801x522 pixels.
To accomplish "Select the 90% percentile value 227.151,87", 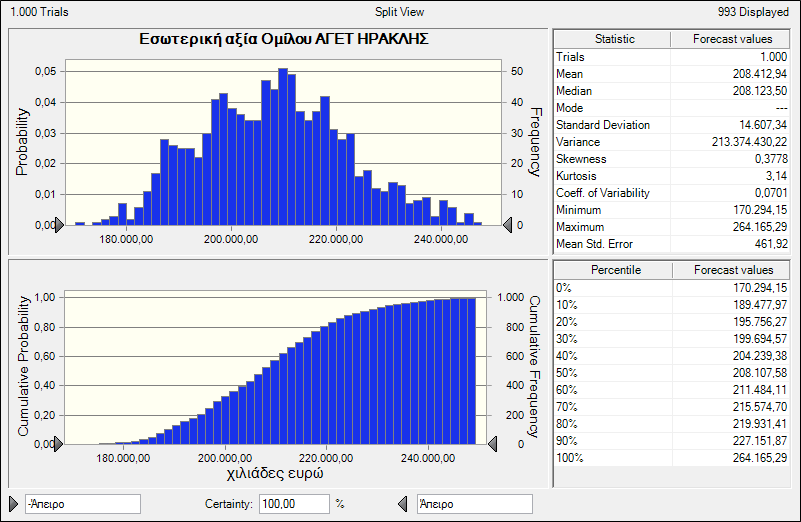I will pos(760,441).
